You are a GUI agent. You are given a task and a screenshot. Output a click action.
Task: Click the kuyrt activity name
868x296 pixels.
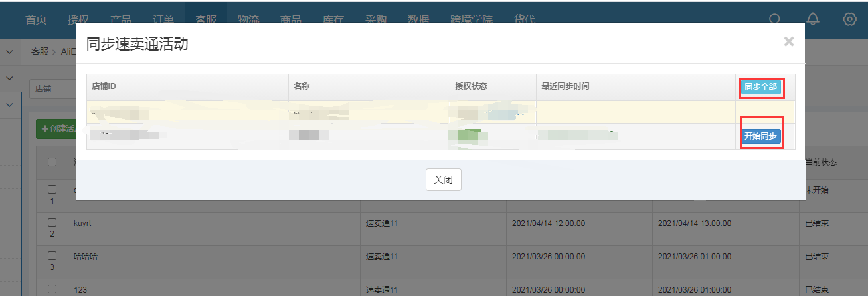(84, 223)
